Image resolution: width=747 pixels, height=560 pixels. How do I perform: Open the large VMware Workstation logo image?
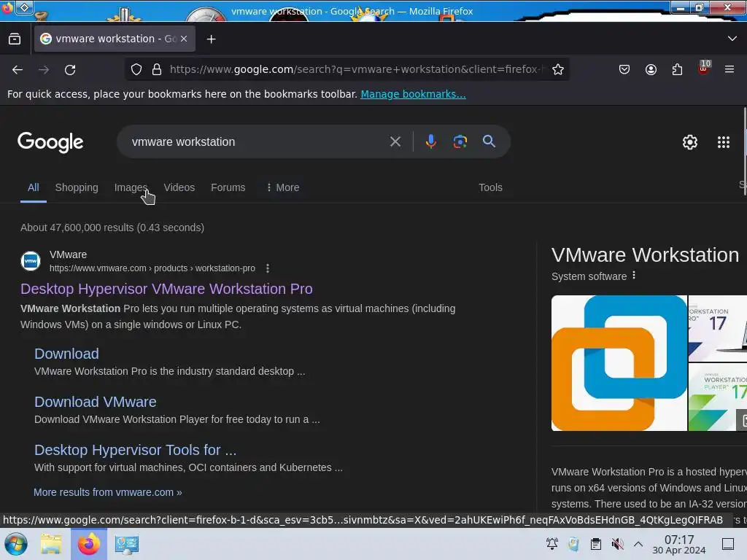pyautogui.click(x=619, y=363)
